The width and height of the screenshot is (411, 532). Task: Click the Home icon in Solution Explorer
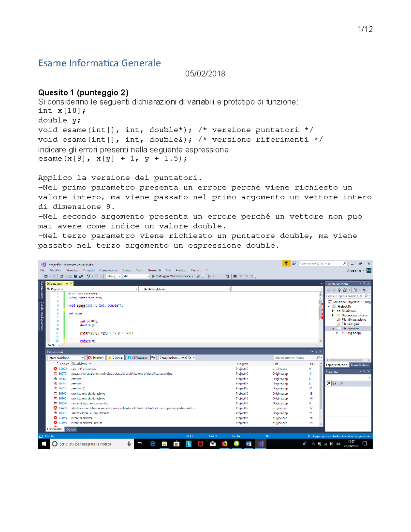point(339,290)
